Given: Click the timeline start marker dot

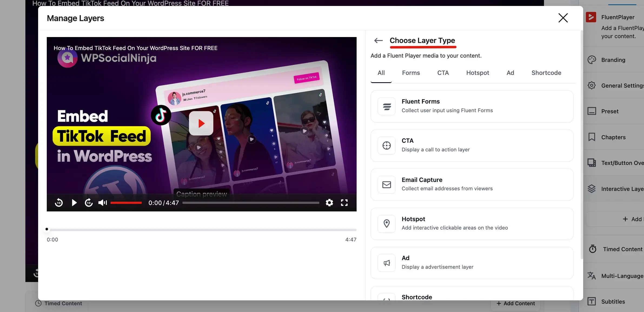Looking at the screenshot, I should (x=47, y=229).
